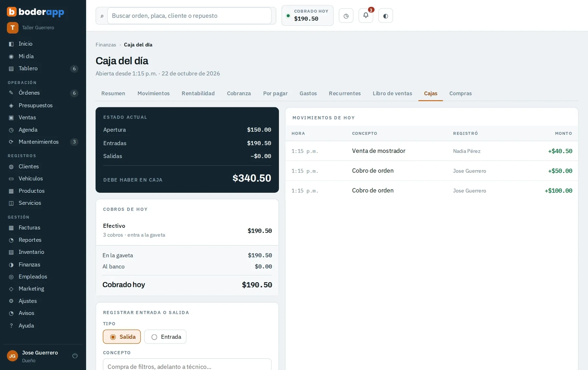The image size is (588, 370).
Task: Click the +$100.00 amount in movements
Action: click(558, 191)
